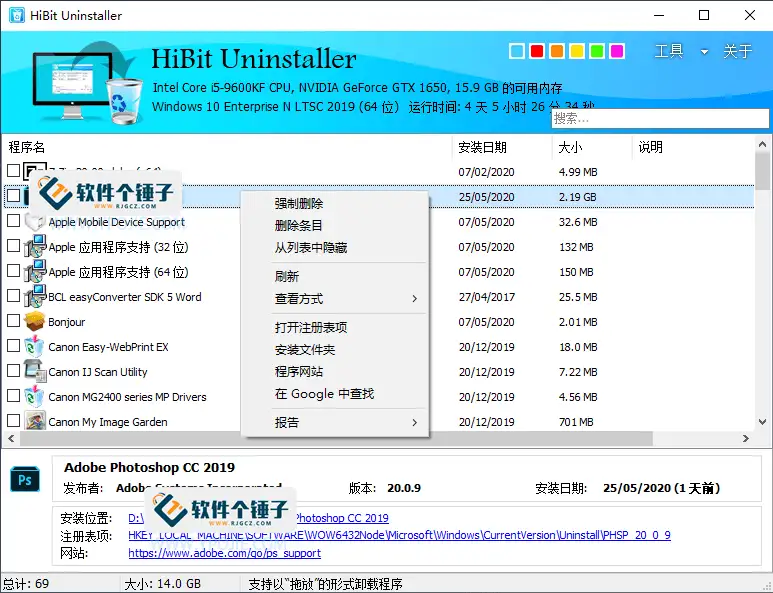Click the vertical scrollbar up arrow
Viewport: 773px width, 593px height.
[x=762, y=144]
